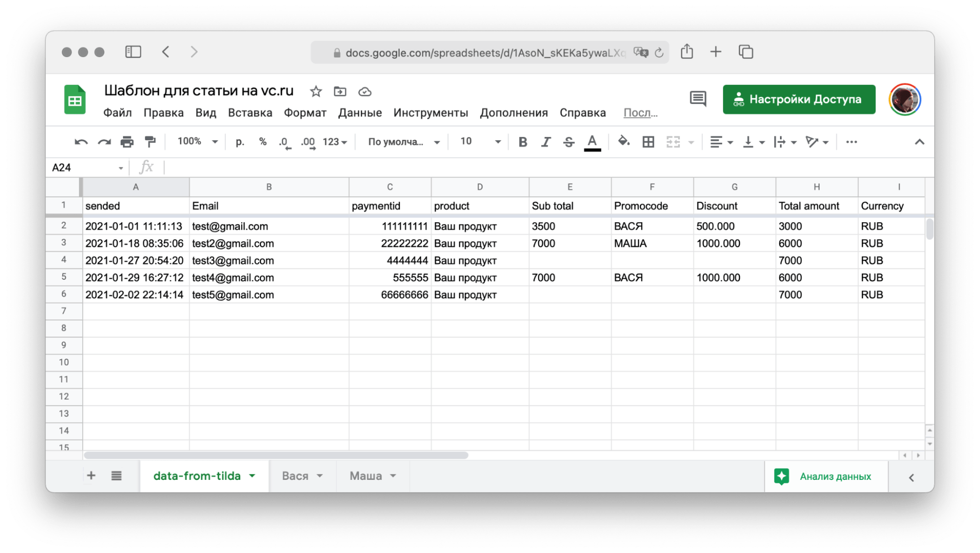Click the Настройки Доступа share button
Screen dimensions: 980x553
[x=799, y=100]
